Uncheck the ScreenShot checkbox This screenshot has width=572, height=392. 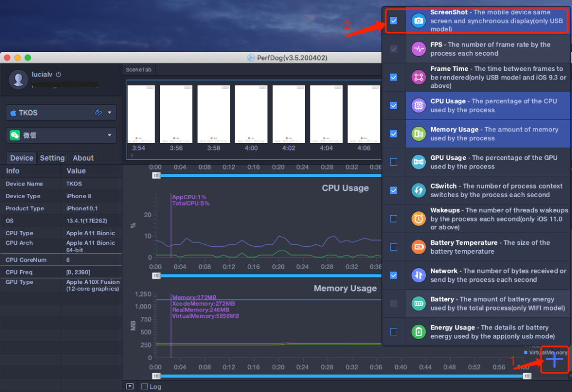point(394,21)
